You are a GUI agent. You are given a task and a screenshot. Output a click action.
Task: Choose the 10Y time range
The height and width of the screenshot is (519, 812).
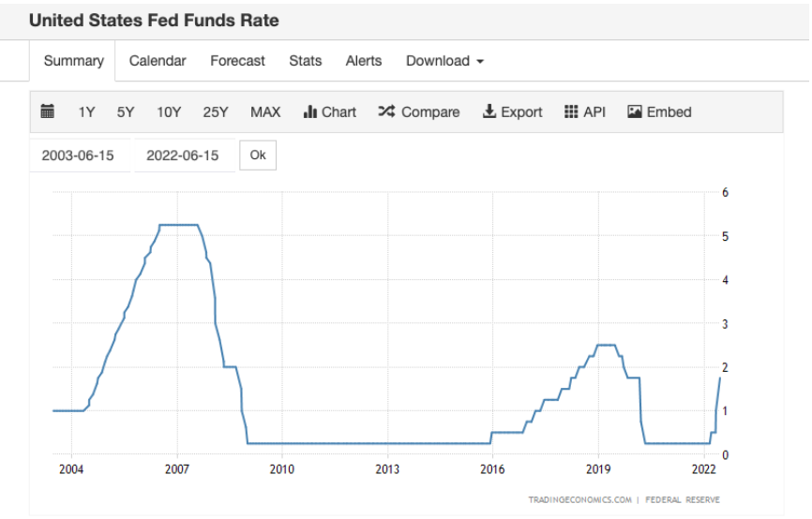pyautogui.click(x=169, y=111)
